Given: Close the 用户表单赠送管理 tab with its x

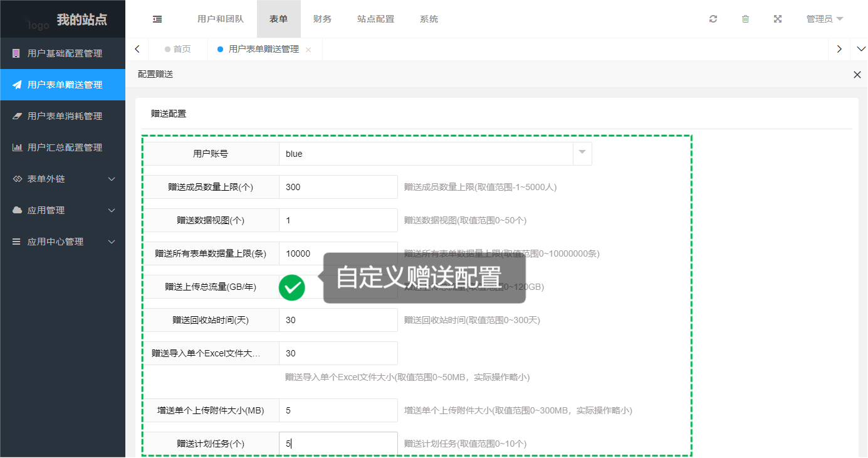Looking at the screenshot, I should 308,50.
